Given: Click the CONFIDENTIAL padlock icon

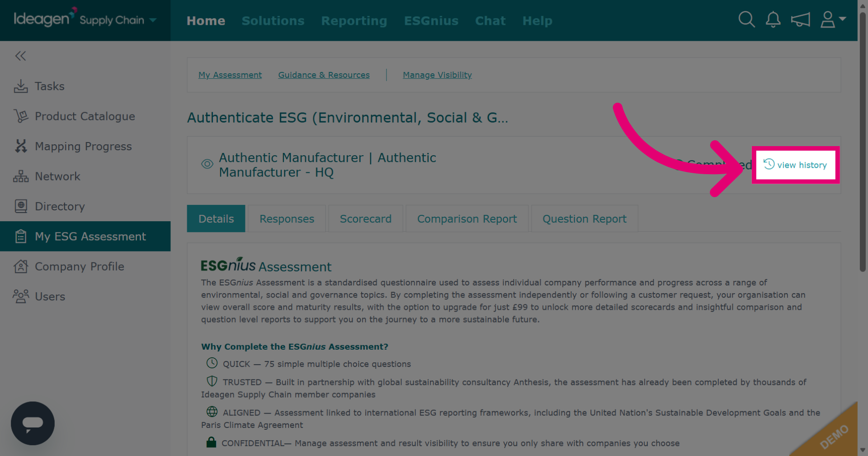Looking at the screenshot, I should [x=211, y=442].
